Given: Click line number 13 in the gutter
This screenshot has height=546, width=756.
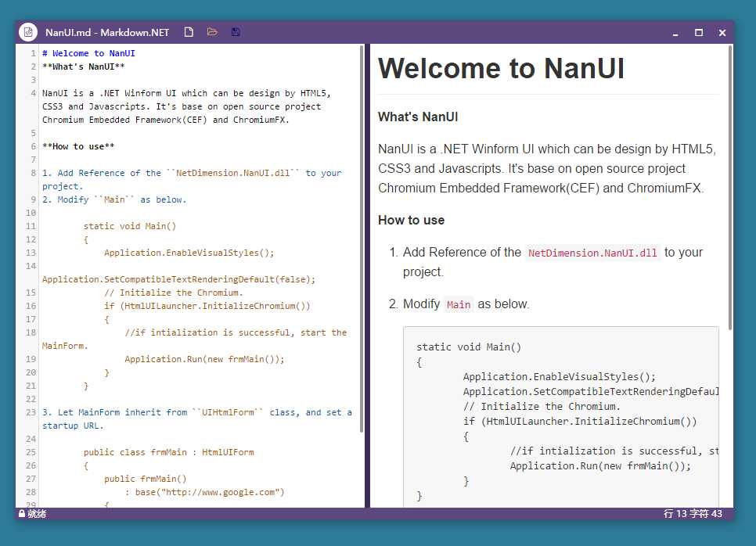Looking at the screenshot, I should coord(31,253).
